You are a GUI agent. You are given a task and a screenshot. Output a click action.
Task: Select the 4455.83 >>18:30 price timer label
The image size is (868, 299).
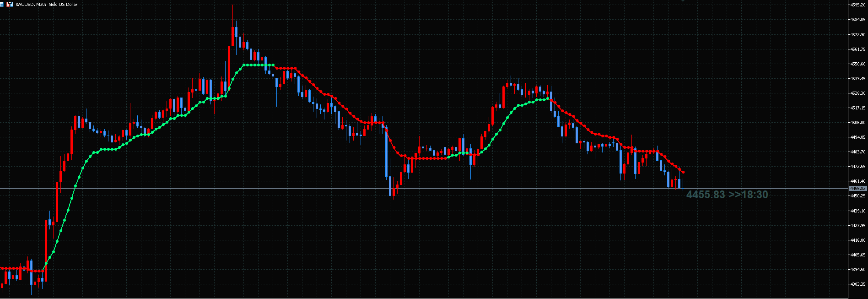coord(727,195)
